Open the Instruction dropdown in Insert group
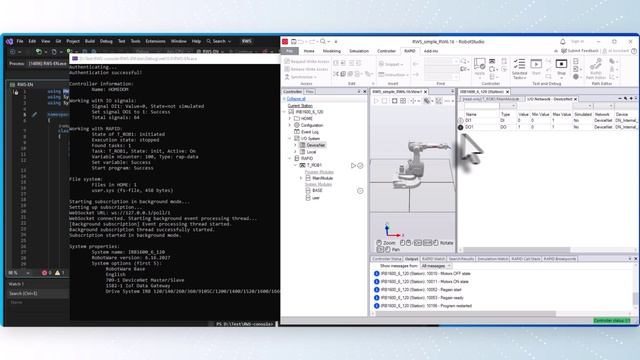 pyautogui.click(x=393, y=75)
